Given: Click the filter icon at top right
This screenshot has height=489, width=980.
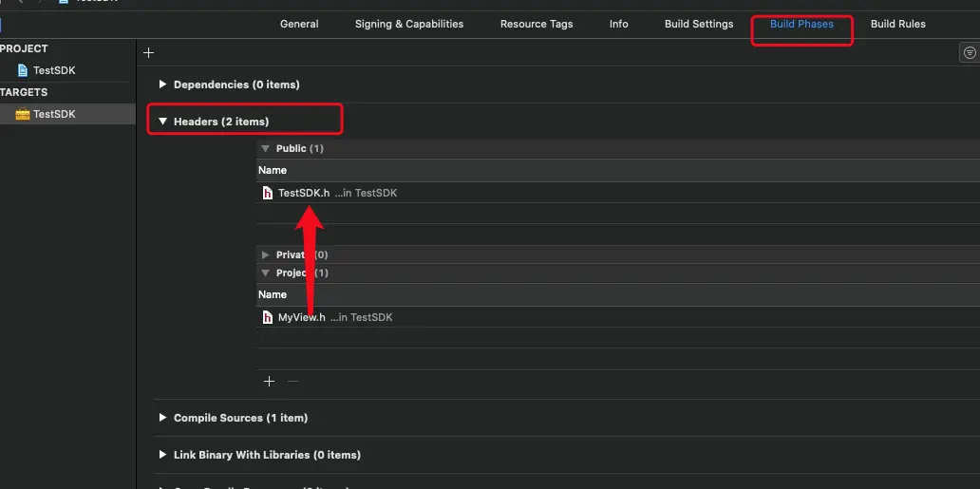Looking at the screenshot, I should point(970,53).
